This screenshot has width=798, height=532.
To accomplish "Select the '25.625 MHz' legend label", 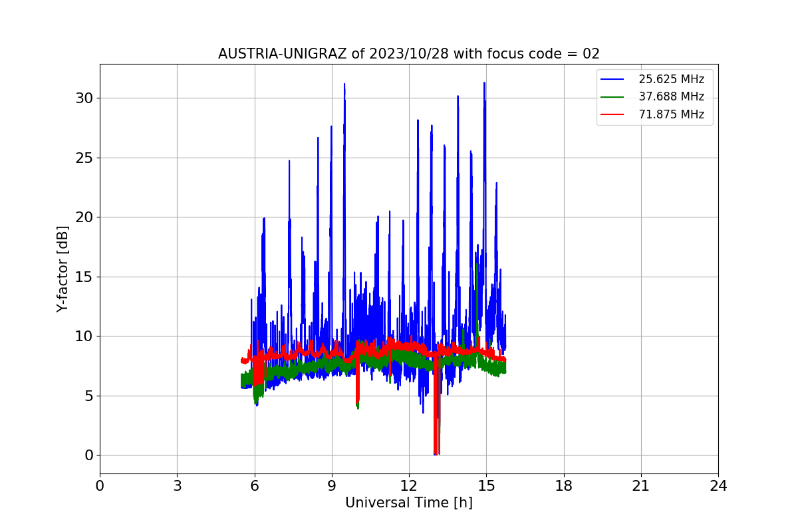I will coord(671,79).
